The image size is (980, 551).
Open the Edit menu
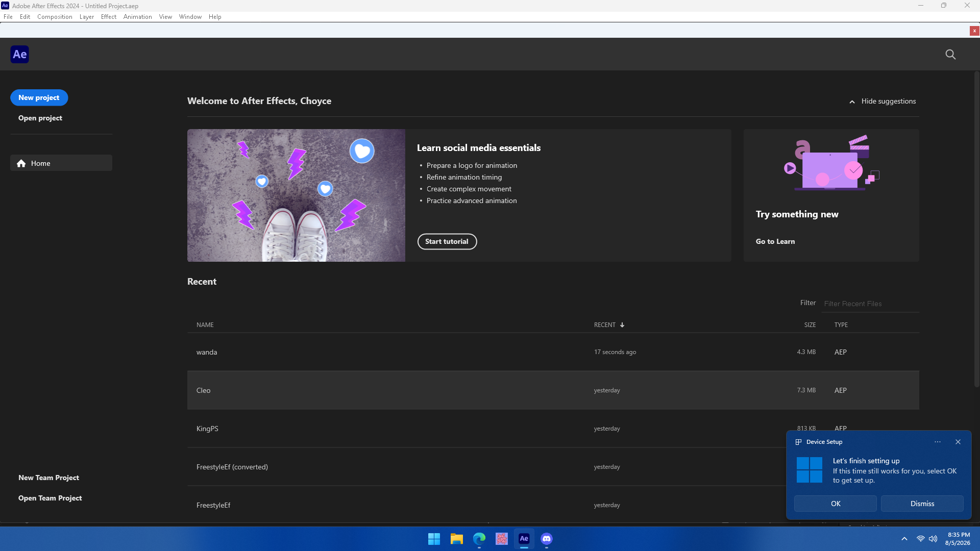coord(25,17)
